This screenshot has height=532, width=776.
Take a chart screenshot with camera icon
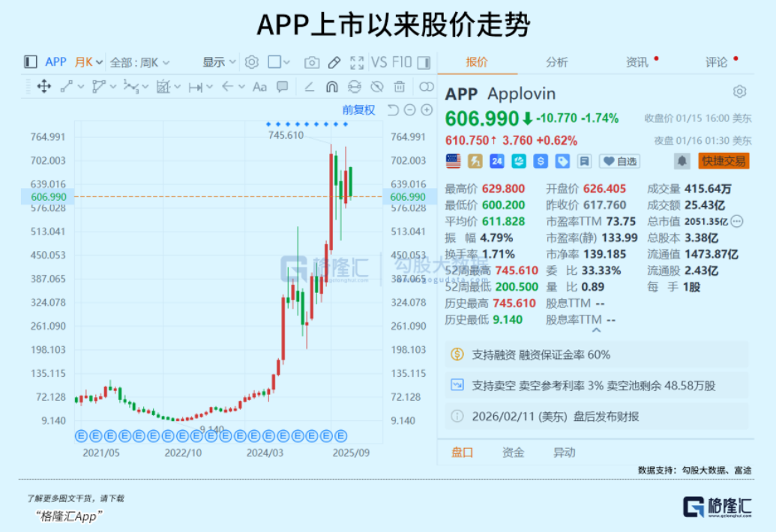tap(311, 62)
